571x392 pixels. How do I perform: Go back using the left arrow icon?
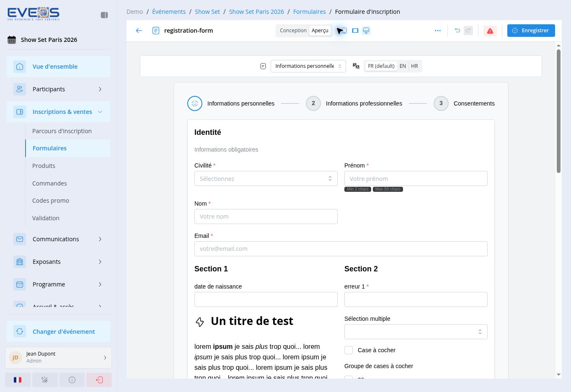click(x=139, y=31)
